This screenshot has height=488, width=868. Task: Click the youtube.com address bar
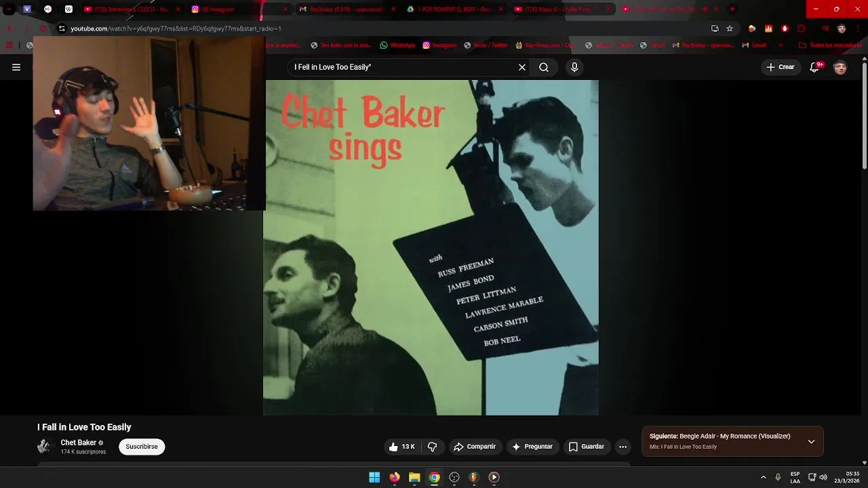[380, 28]
